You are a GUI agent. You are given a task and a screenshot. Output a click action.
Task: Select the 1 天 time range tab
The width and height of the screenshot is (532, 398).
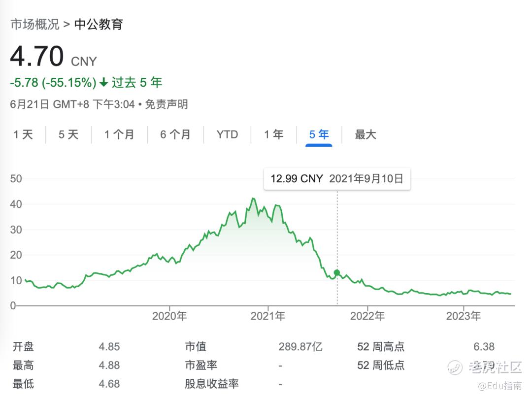click(23, 134)
